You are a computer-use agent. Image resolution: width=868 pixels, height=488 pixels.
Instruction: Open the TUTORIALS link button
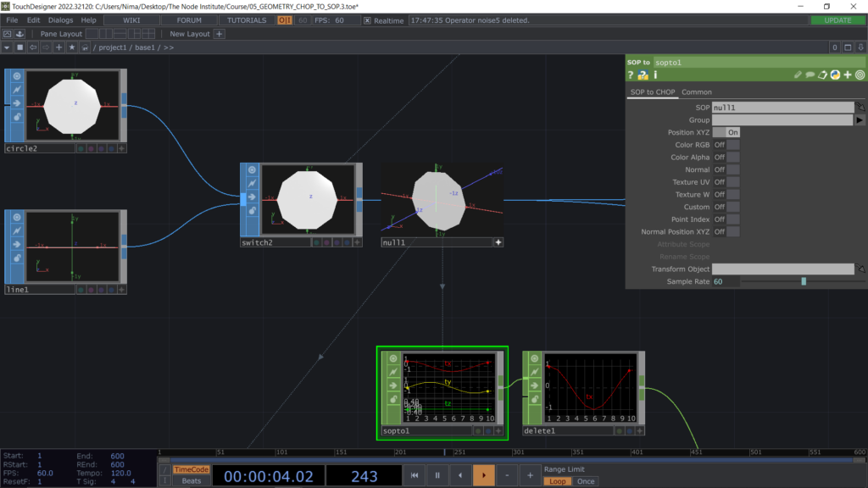(247, 20)
